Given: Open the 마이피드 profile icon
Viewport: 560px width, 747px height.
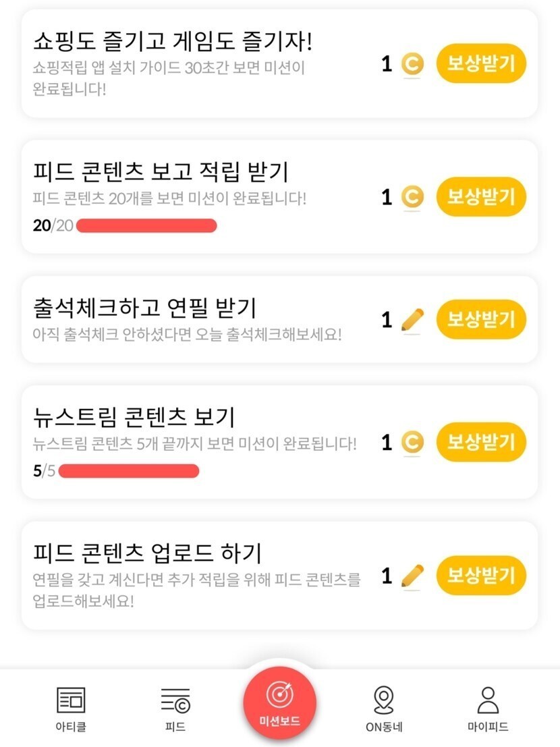Looking at the screenshot, I should 487,701.
